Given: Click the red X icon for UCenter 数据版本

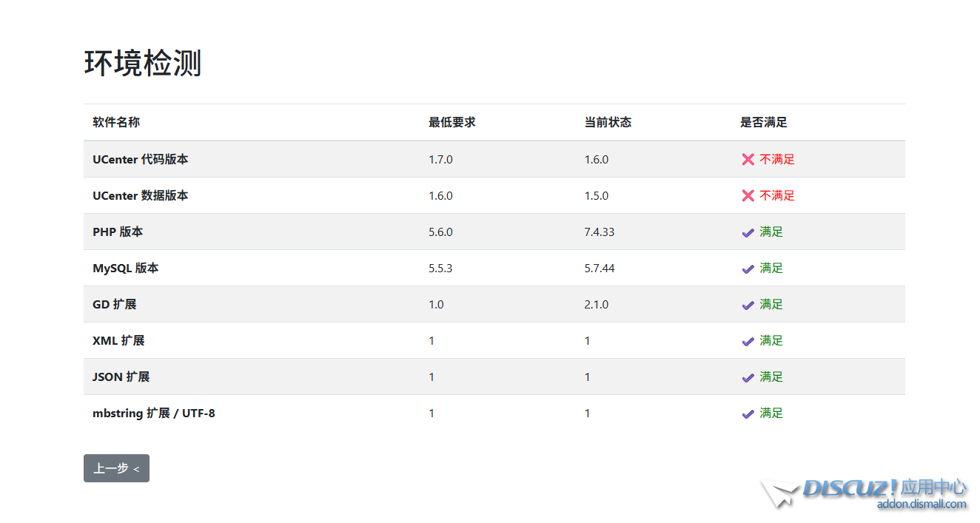Looking at the screenshot, I should tap(748, 195).
